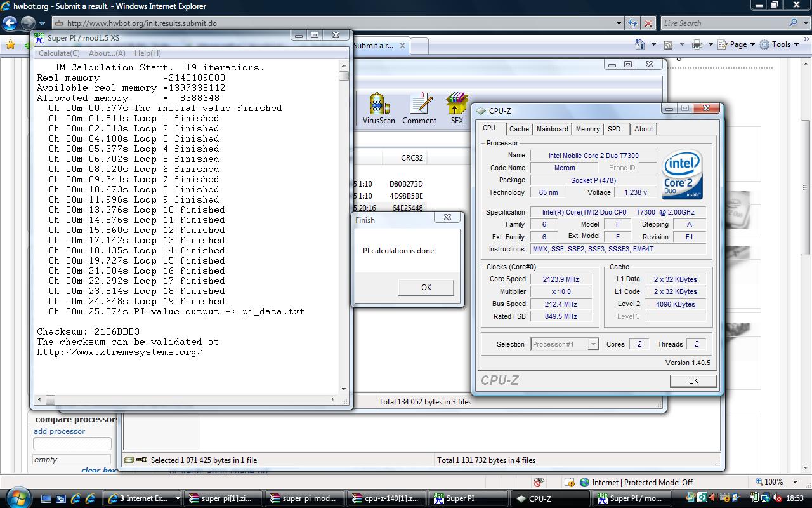Click the VirusScan icon in WinRAR toolbar
This screenshot has height=508, width=812.
(379, 109)
